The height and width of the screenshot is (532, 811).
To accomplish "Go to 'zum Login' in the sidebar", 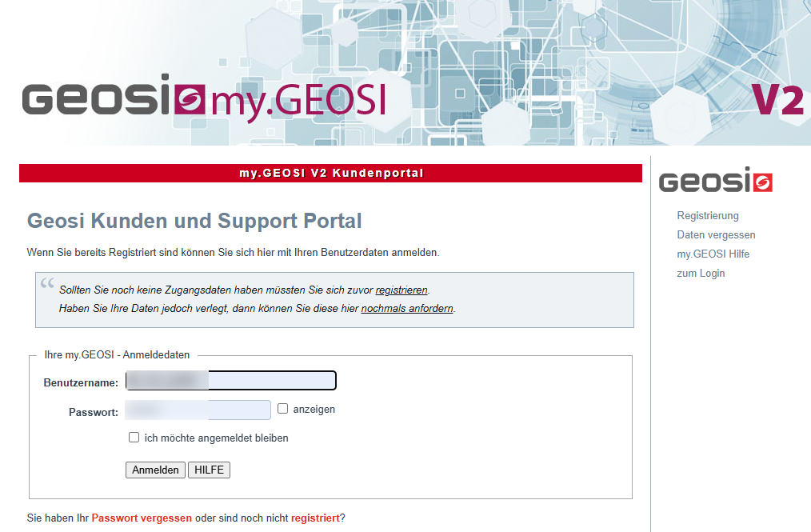I will [701, 274].
